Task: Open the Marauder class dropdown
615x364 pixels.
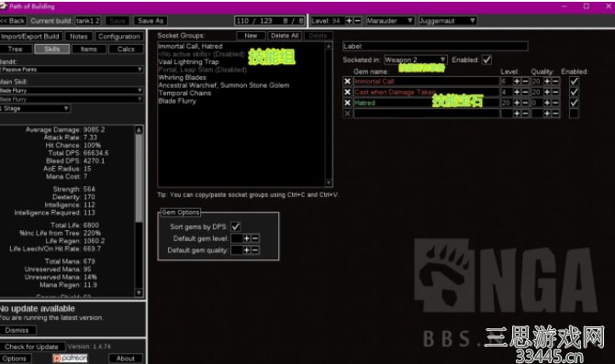Action: (x=390, y=21)
